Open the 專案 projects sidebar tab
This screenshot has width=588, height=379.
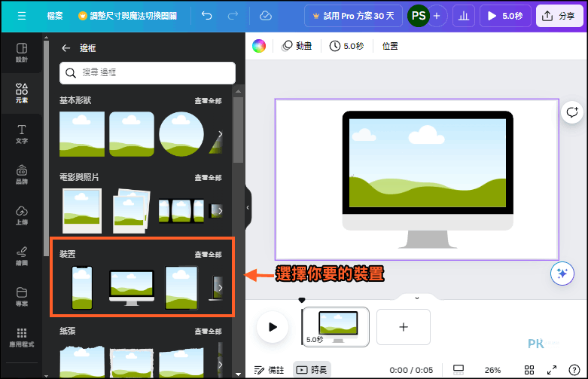pyautogui.click(x=22, y=296)
